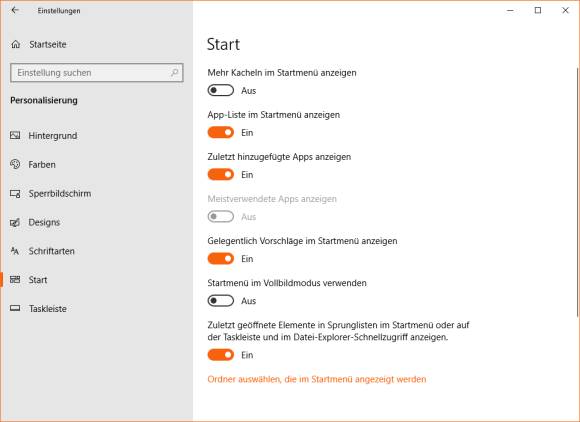This screenshot has height=422, width=580.
Task: Click the vertical scrollbar on right
Action: tap(577, 192)
